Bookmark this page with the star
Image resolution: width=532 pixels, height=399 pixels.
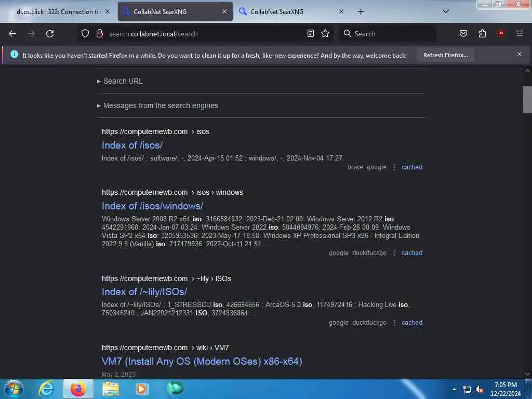[x=325, y=33]
